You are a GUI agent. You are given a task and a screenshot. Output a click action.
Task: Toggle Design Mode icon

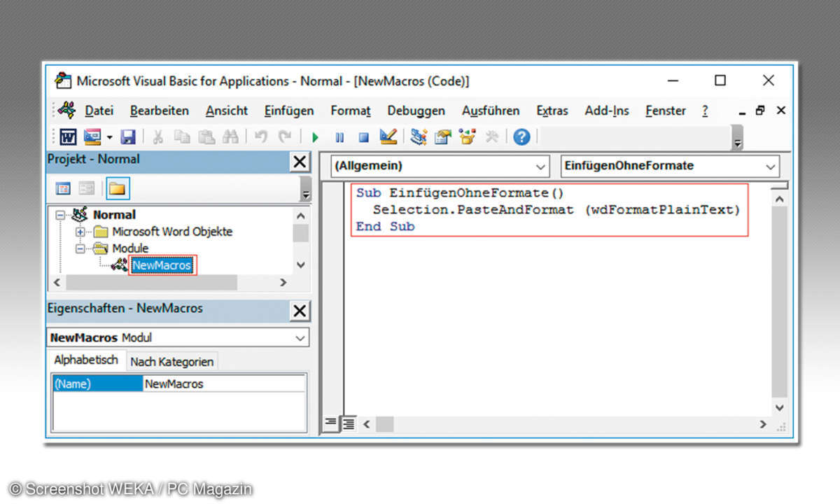[x=388, y=136]
